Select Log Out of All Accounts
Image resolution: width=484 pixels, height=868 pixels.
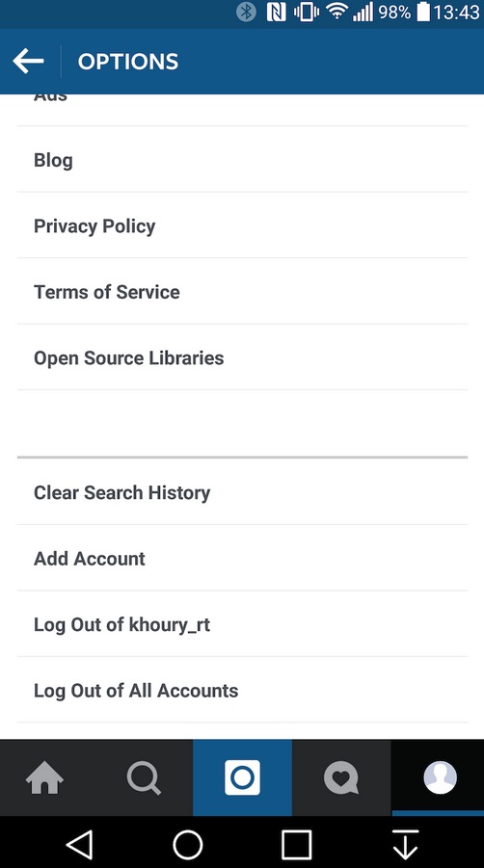(242, 690)
